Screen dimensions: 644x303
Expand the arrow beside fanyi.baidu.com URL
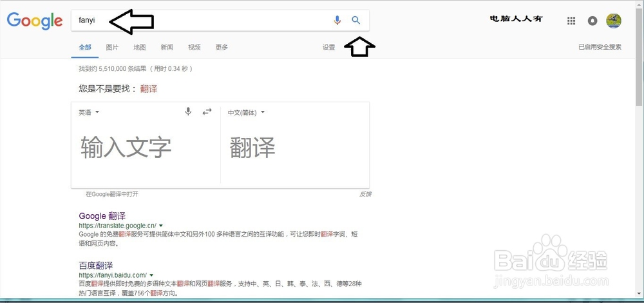(151, 275)
